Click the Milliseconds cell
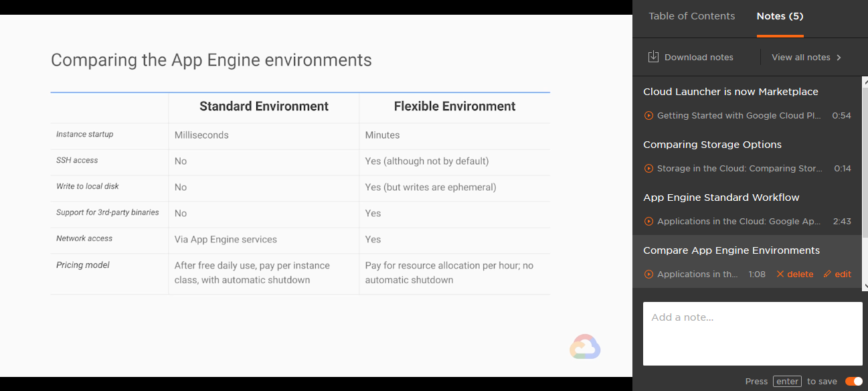The width and height of the screenshot is (868, 391). click(x=201, y=135)
